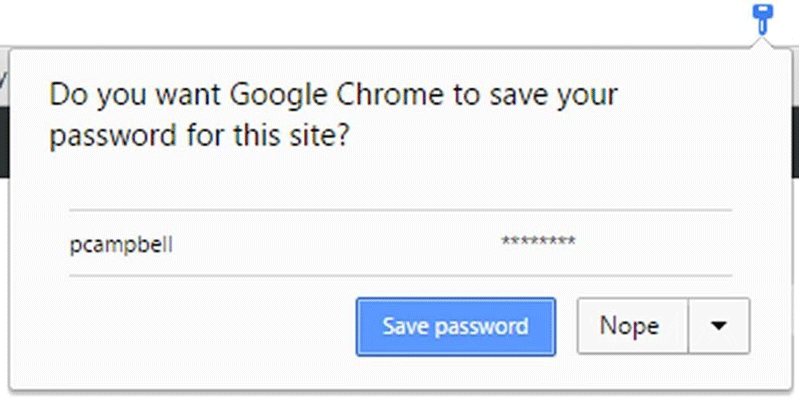The width and height of the screenshot is (799, 404).
Task: Click the "Do you want Google Chrome" line
Action: click(x=333, y=96)
